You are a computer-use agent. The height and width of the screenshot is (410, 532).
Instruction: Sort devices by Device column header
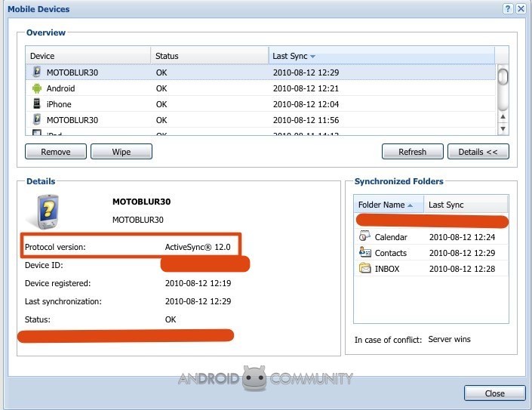42,57
